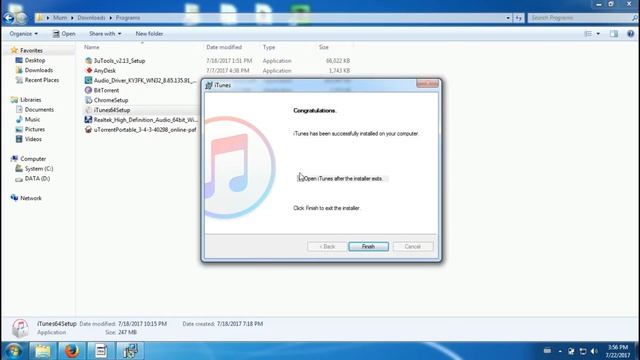Screen dimensions: 640x360
Task: Click the network icon in system tray
Action: click(x=583, y=351)
